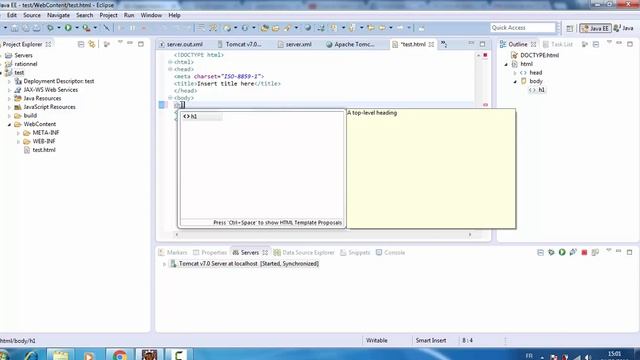The height and width of the screenshot is (360, 640).
Task: Open the Run menu
Action: pyautogui.click(x=129, y=15)
